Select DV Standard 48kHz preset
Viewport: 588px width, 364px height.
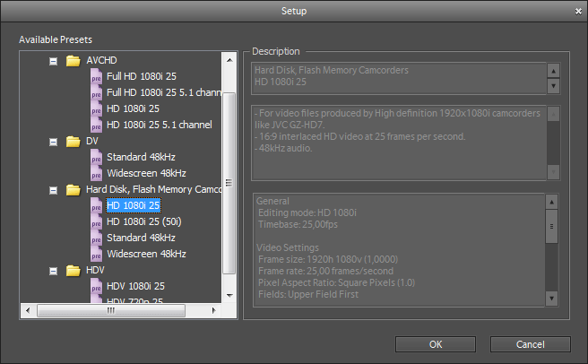[x=140, y=157]
